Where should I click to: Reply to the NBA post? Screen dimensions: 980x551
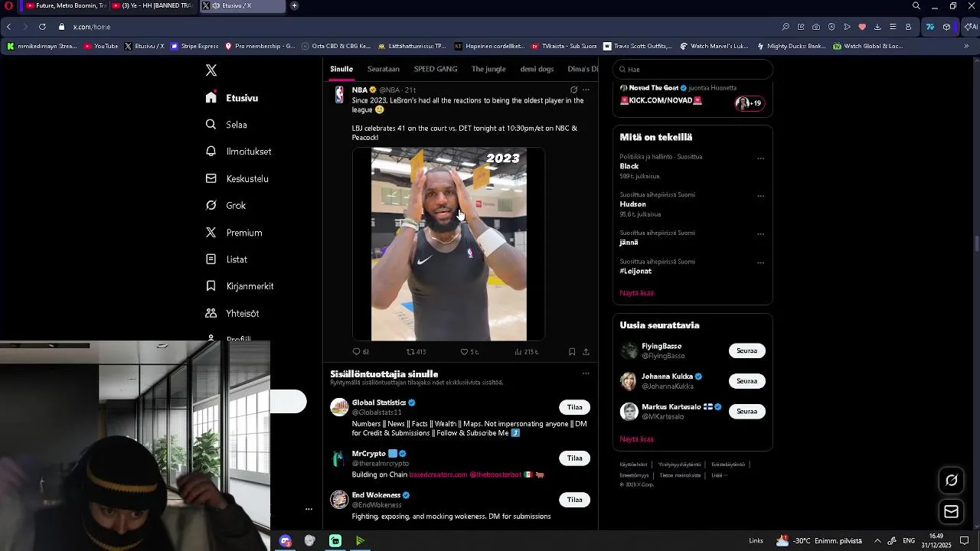[x=360, y=352]
